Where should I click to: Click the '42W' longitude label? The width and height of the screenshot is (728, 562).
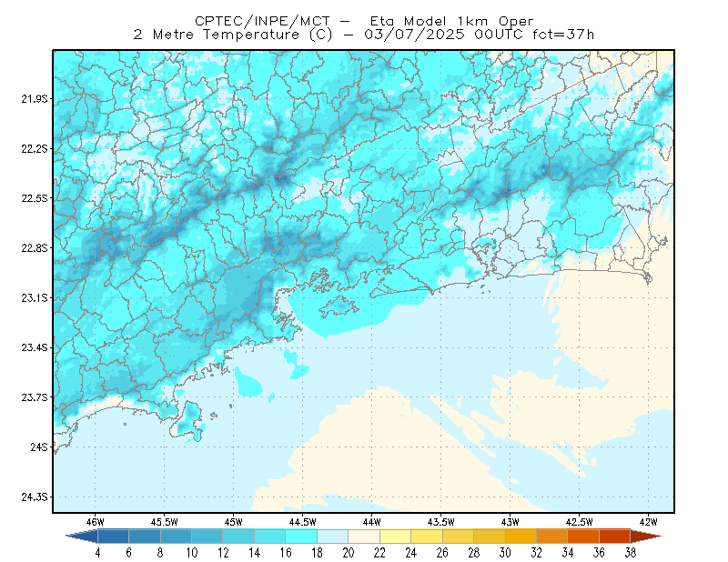(649, 522)
